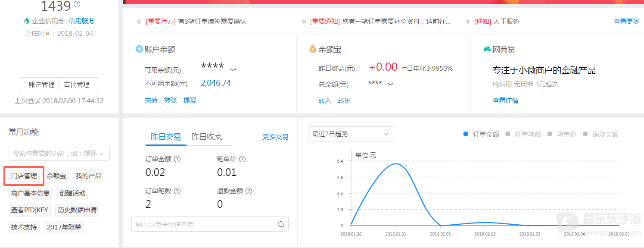Image resolution: width=644 pixels, height=248 pixels.
Task: Open 余额宝 shortcut in common functions
Action: click(x=56, y=176)
